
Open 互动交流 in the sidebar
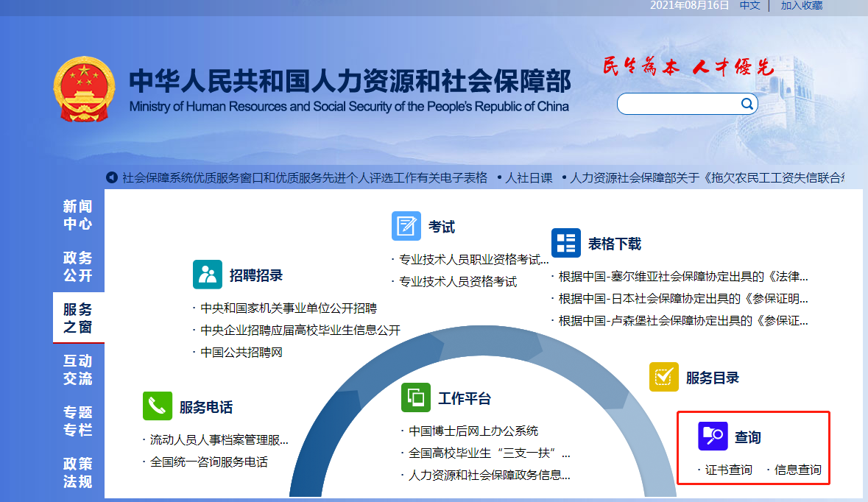78,370
